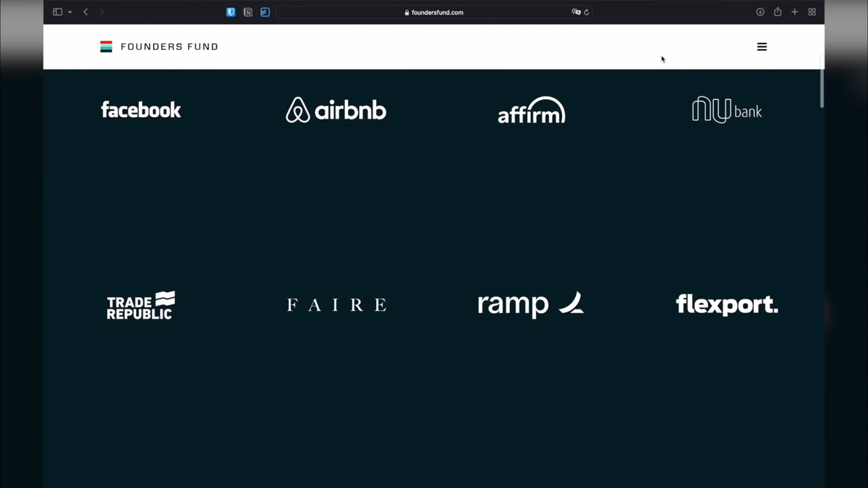
Task: Click the Founders Fund flag logo
Action: click(106, 47)
